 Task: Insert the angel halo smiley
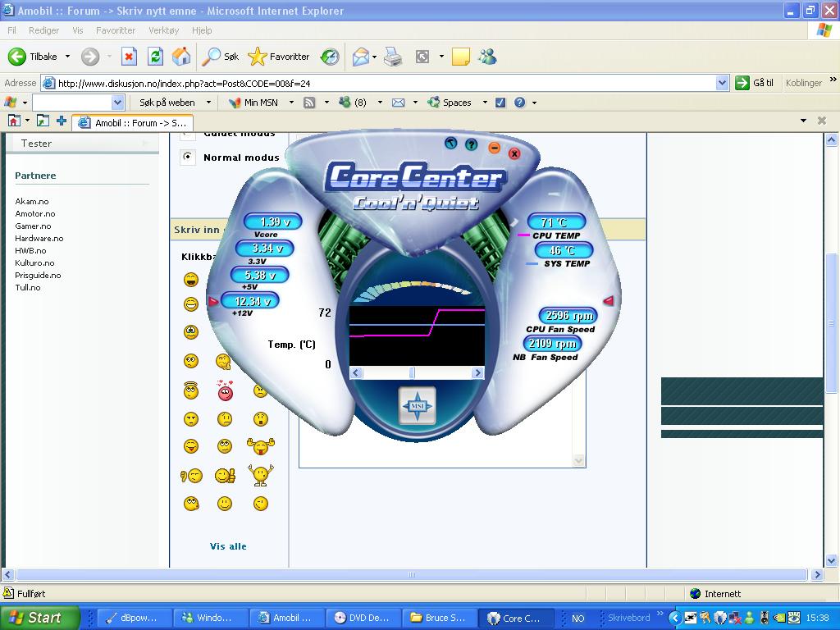[190, 390]
